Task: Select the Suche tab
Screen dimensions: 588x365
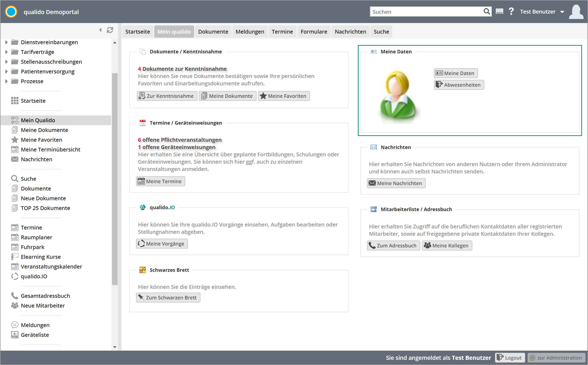Action: pos(381,31)
